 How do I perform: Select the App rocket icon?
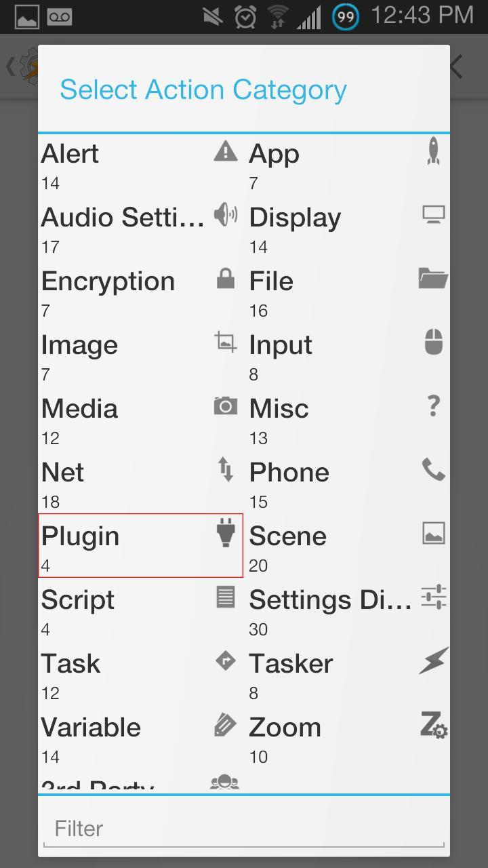(433, 151)
